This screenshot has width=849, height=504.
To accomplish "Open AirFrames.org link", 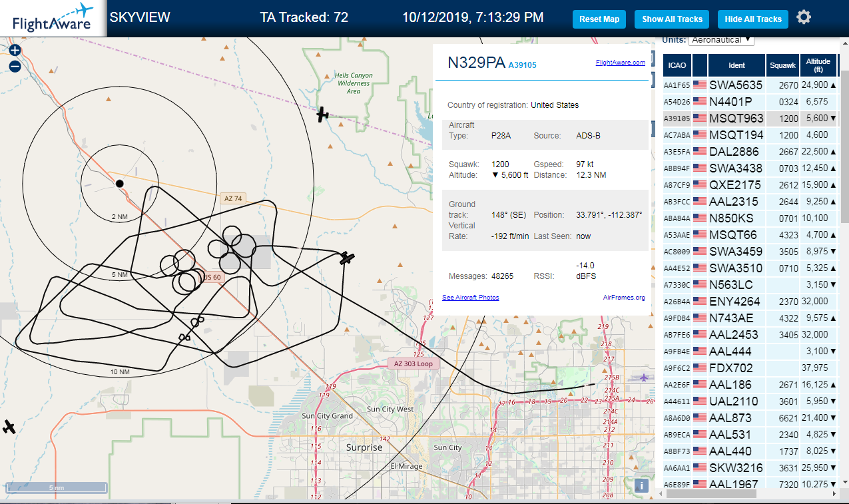I will tap(624, 298).
